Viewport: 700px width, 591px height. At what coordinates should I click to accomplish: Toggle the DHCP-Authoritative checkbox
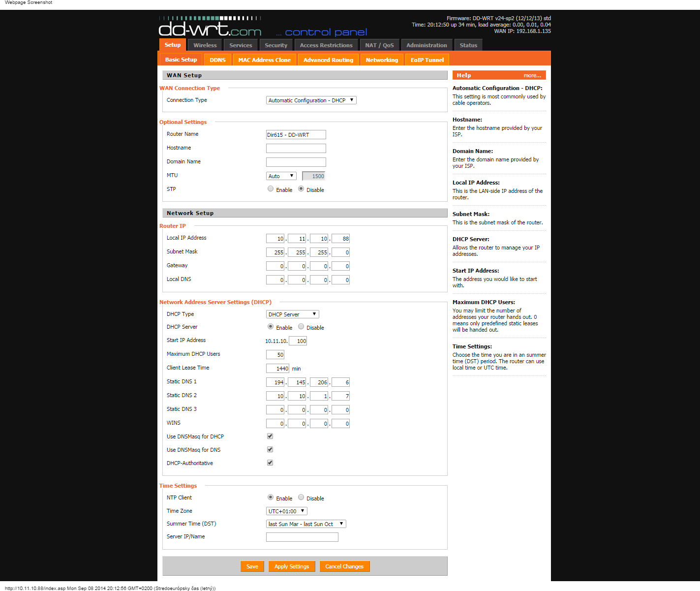pos(270,462)
